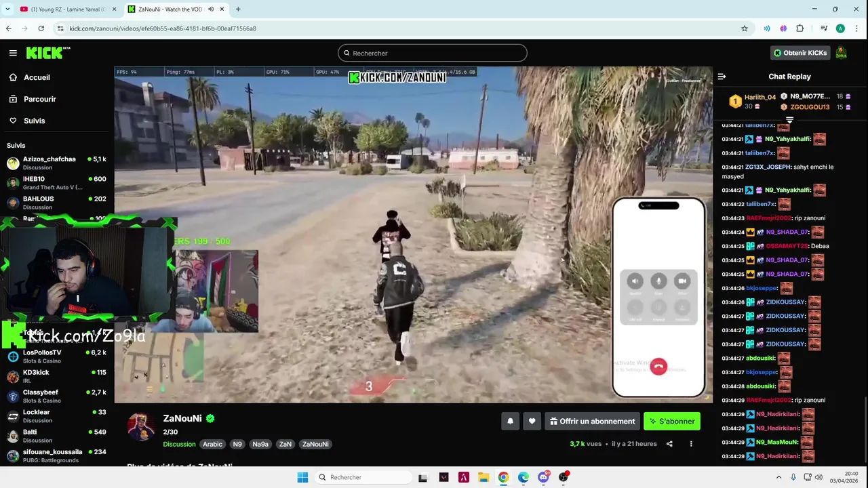Open the Chrome profile avatar
The height and width of the screenshot is (488, 868).
click(x=840, y=28)
